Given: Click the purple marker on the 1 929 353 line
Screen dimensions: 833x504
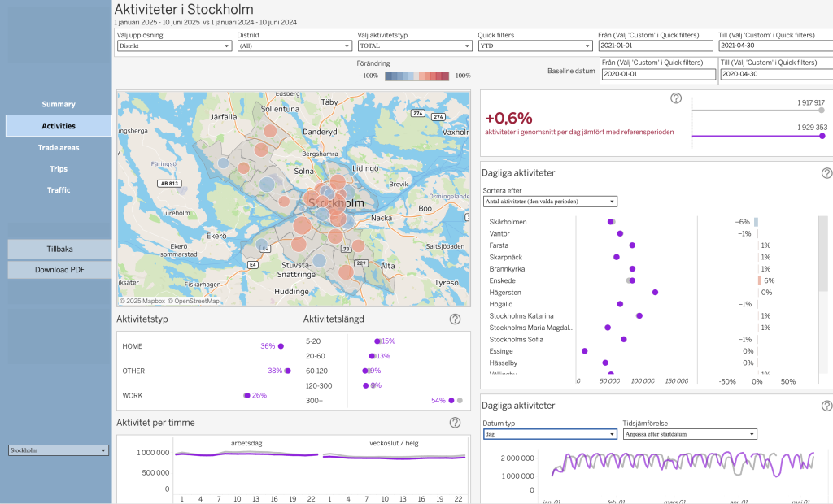Looking at the screenshot, I should 822,136.
